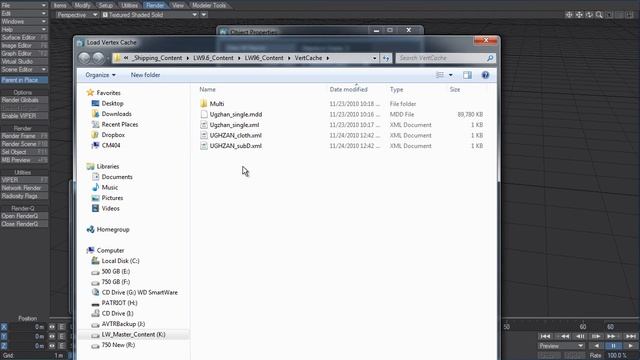Screen dimensions: 640x360
Task: Open the Preview dropdown near the transport
Action: pyautogui.click(x=561, y=346)
